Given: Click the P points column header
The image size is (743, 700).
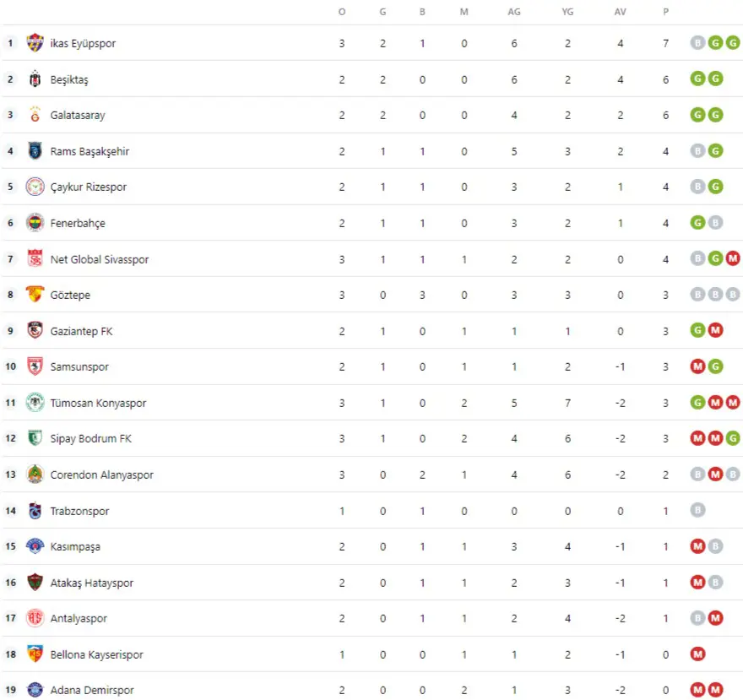Looking at the screenshot, I should (666, 12).
